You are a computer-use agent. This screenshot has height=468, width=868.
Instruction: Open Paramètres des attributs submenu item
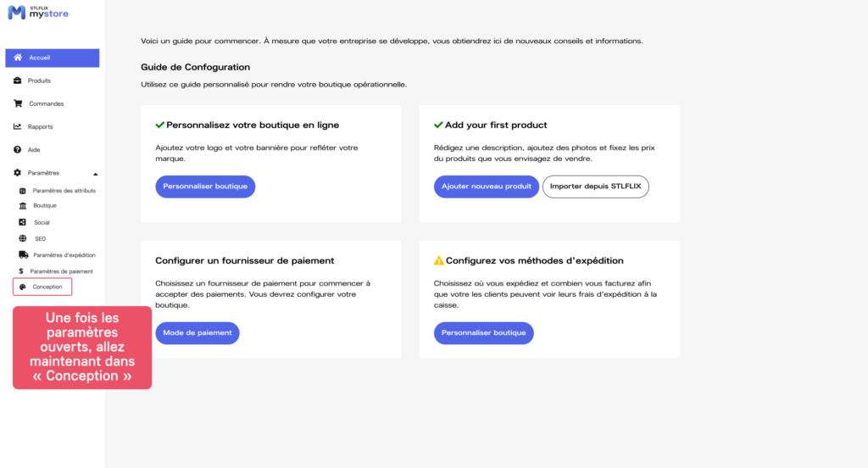pyautogui.click(x=64, y=191)
